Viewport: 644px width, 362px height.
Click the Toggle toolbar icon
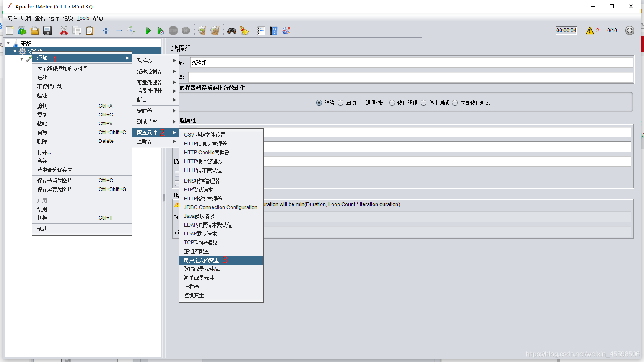(132, 30)
